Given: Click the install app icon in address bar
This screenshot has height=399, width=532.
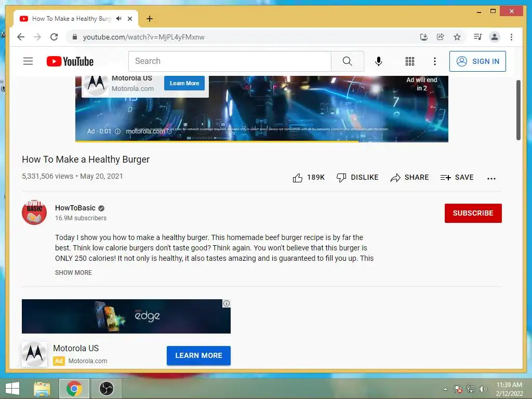Looking at the screenshot, I should (424, 37).
